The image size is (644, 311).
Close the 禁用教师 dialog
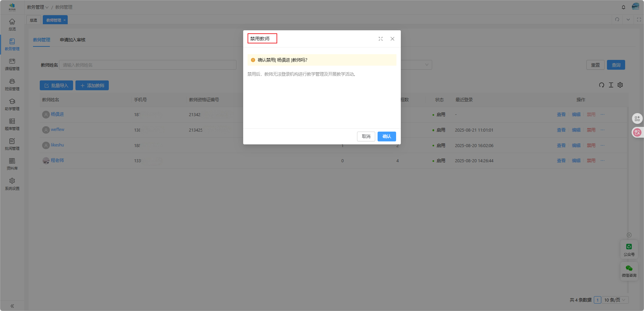click(x=392, y=39)
